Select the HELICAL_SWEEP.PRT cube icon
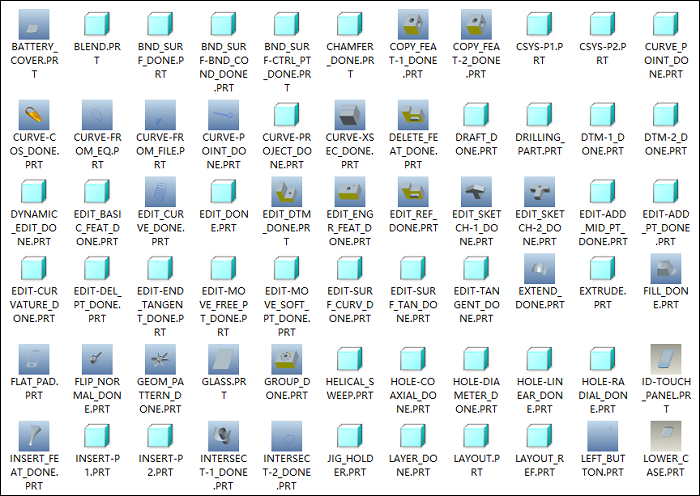 pyautogui.click(x=350, y=358)
